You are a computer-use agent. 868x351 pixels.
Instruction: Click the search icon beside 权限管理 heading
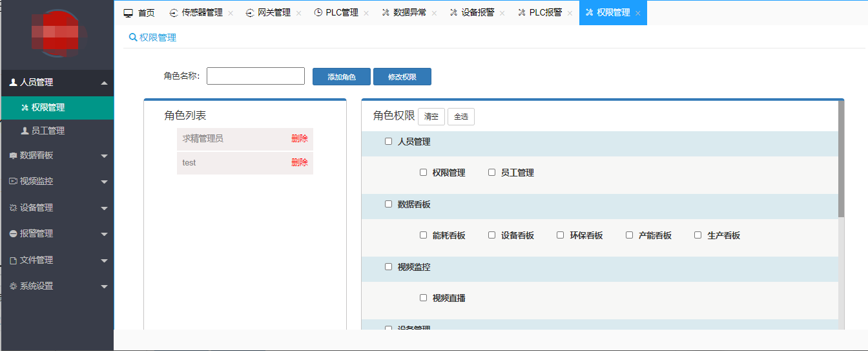(x=133, y=37)
